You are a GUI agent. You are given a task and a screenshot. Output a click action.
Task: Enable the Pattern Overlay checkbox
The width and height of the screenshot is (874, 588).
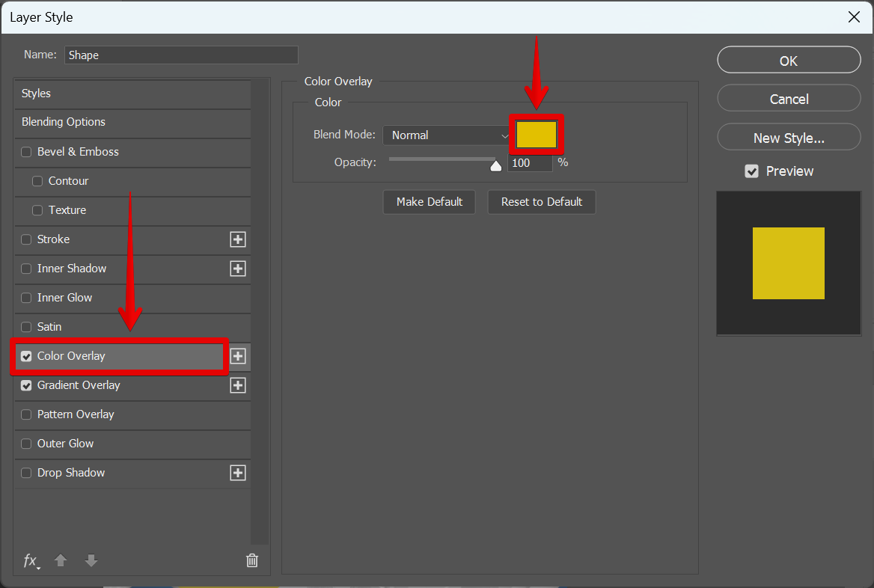click(26, 414)
